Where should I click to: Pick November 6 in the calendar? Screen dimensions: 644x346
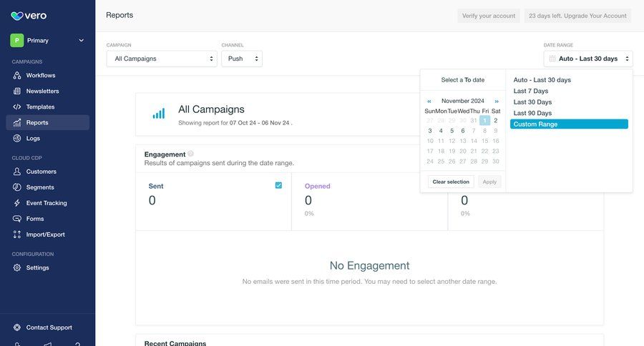463,131
